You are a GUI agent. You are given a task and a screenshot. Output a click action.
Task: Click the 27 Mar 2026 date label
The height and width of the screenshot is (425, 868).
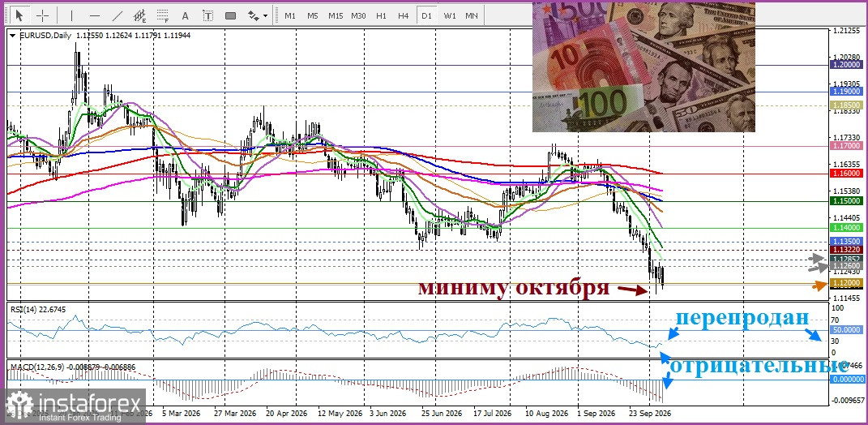[234, 414]
